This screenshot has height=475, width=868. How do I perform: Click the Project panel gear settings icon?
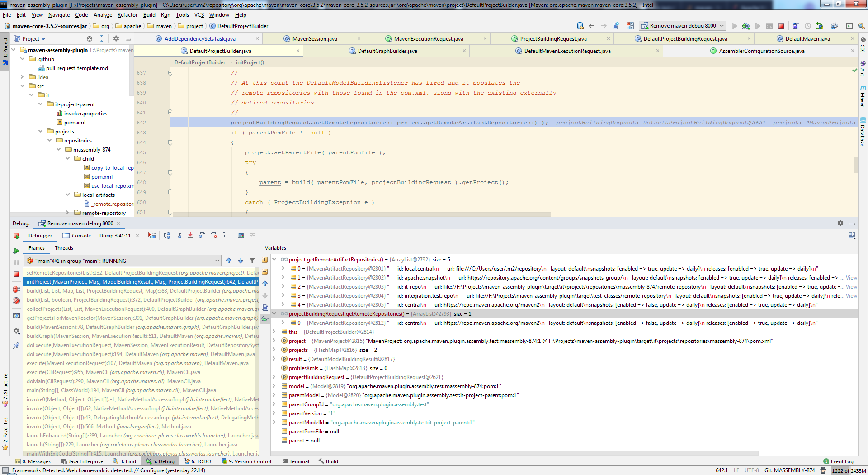(x=116, y=39)
